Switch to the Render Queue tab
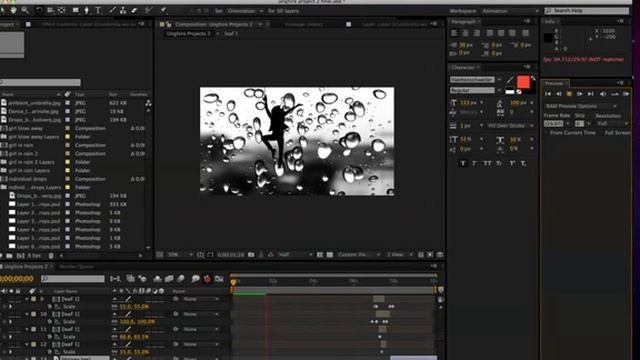The image size is (640, 360). [x=77, y=267]
